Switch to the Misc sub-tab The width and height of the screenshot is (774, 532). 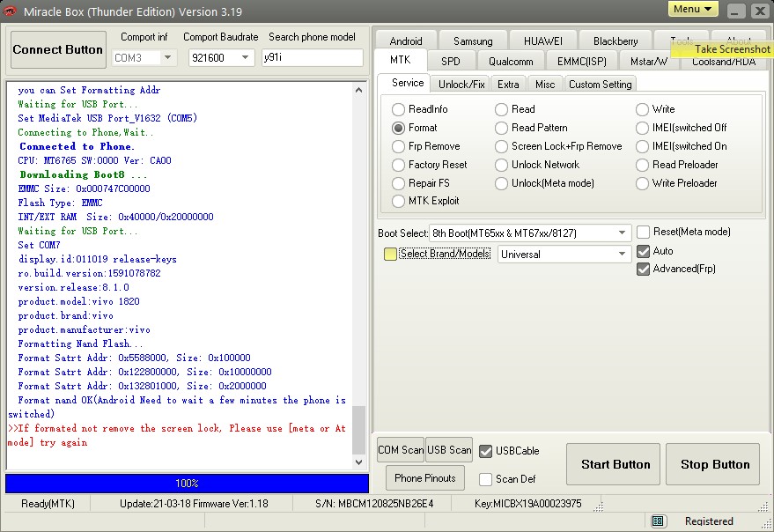click(x=545, y=84)
